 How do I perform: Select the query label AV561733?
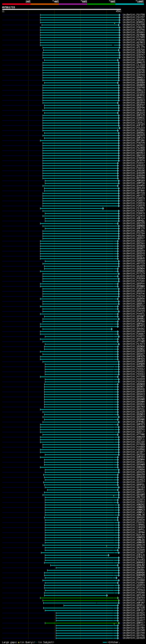coord(8,8)
